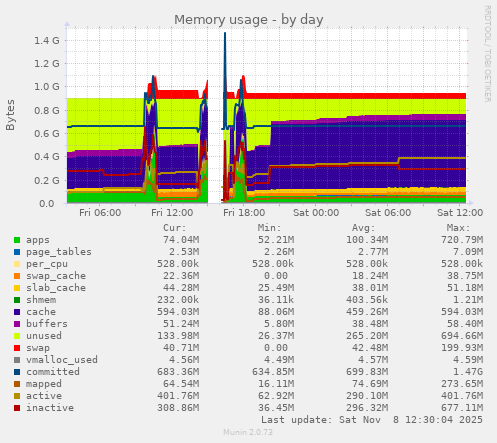Screen dimensions: 497x443
Task: Click committed max value 1.47G
Action: [468, 372]
